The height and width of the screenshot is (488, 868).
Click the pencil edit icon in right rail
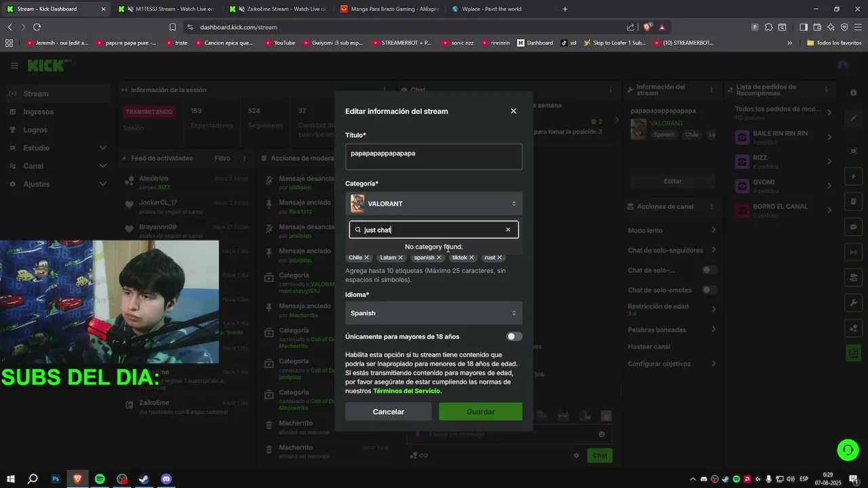[853, 118]
